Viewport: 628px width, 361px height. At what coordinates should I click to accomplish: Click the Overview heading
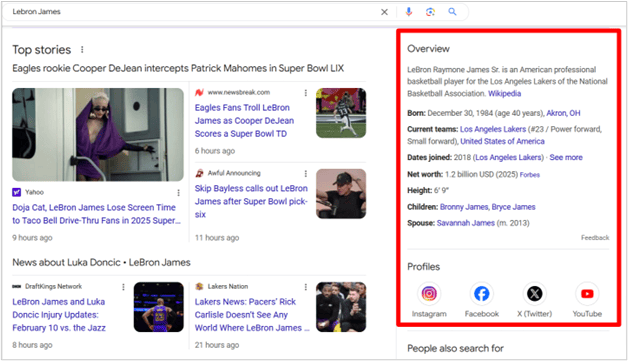[x=428, y=49]
